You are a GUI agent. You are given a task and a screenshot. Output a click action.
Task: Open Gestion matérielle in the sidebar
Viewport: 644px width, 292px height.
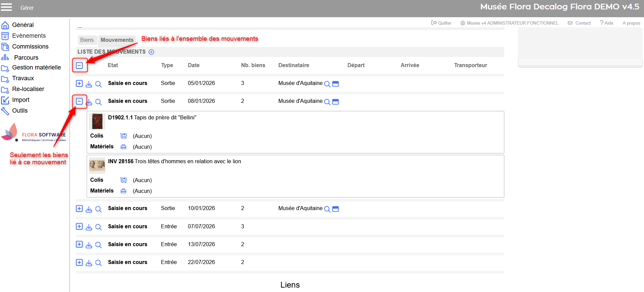tap(36, 67)
